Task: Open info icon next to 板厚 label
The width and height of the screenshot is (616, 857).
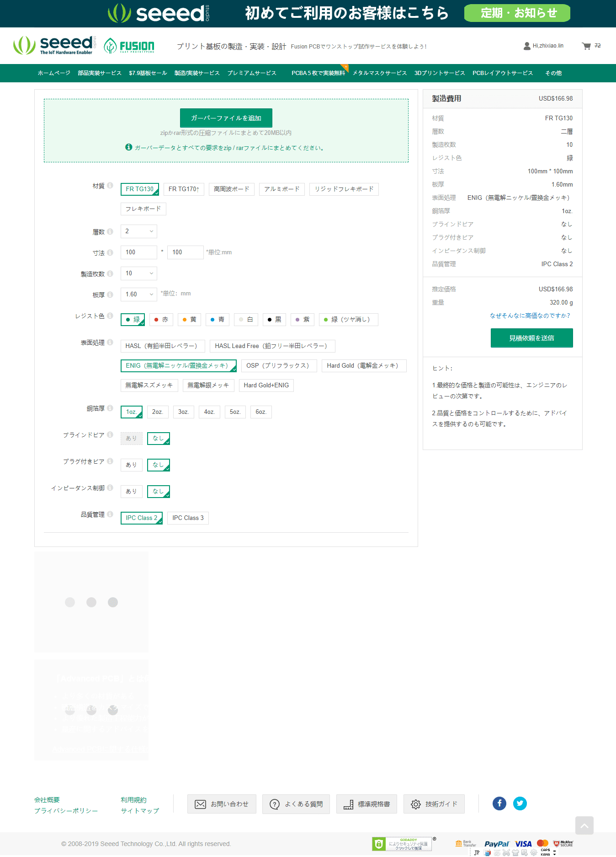Action: [x=110, y=295]
